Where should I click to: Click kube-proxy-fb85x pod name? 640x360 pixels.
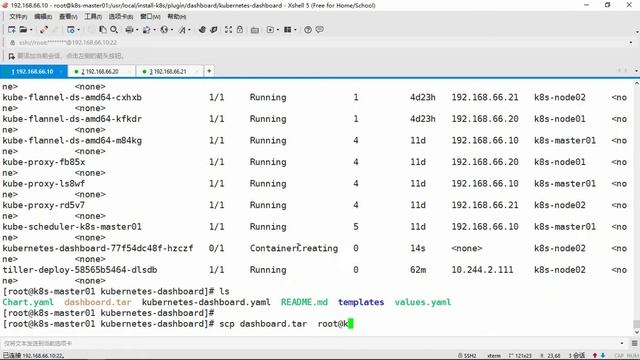44,162
